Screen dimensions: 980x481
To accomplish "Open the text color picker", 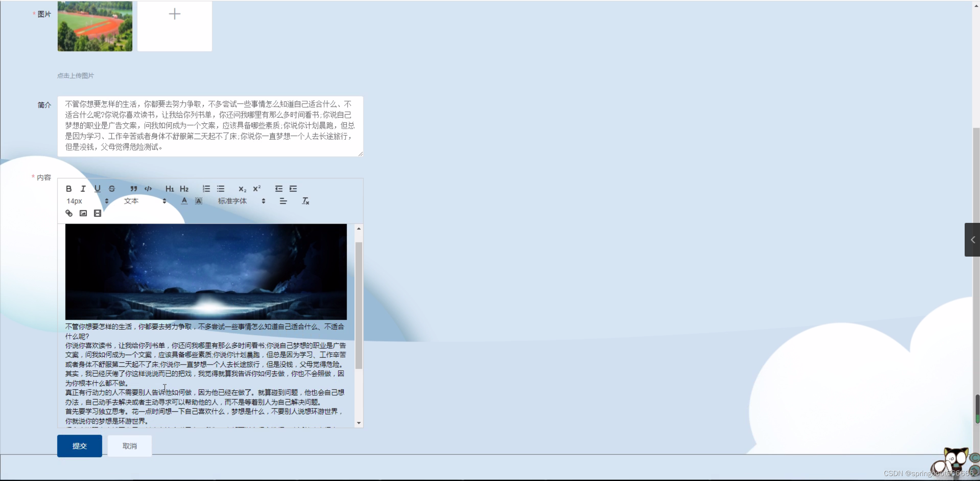I will click(x=184, y=201).
